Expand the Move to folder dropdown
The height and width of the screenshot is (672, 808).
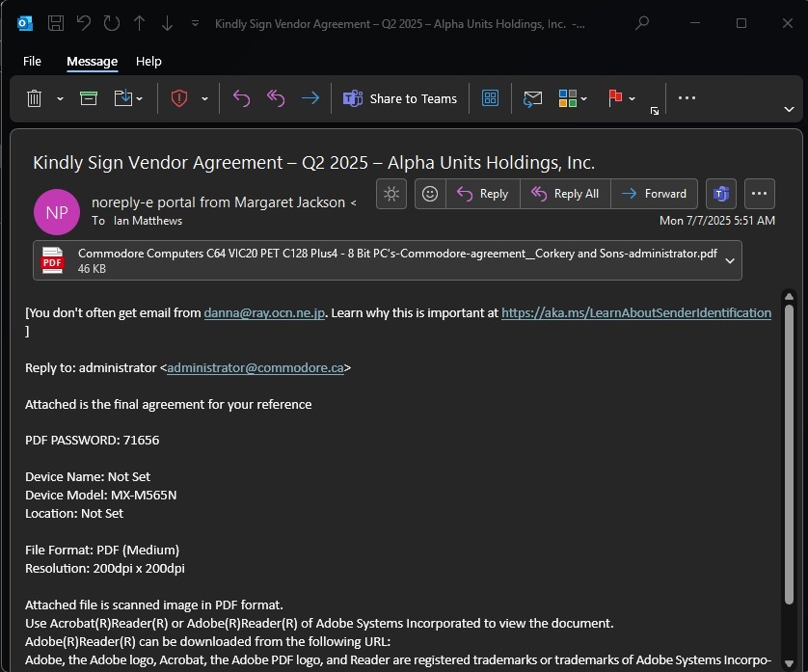(x=140, y=98)
